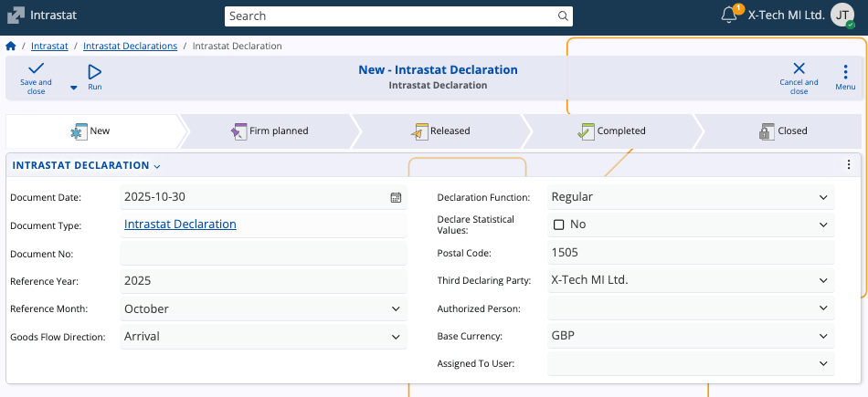Image resolution: width=868 pixels, height=397 pixels.
Task: Go to Intrastat Declarations breadcrumb link
Action: click(130, 46)
